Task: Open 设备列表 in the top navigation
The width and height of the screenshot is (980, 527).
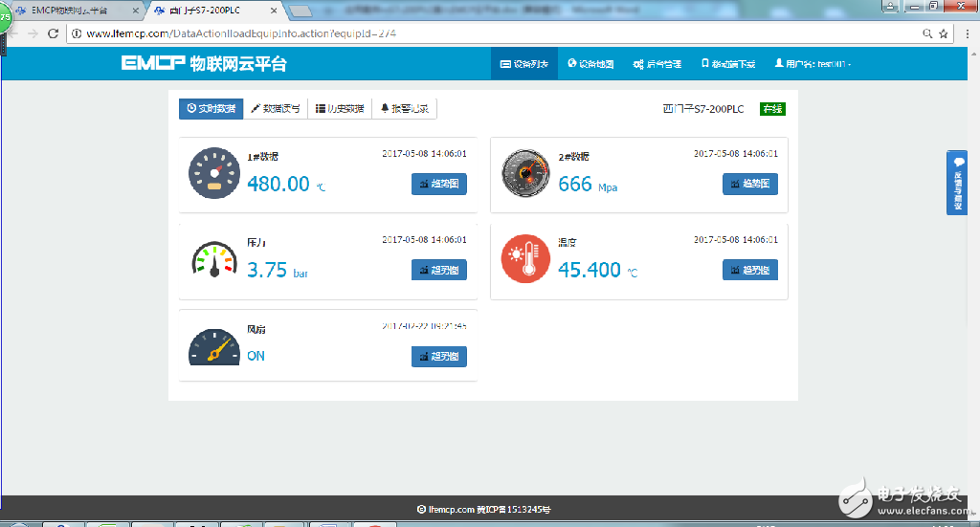Action: click(x=524, y=64)
